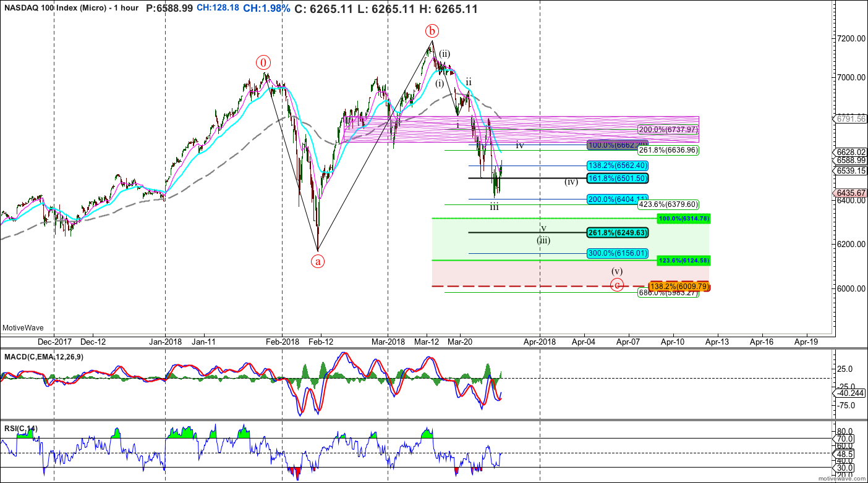Click the "Apr-16" date axis label
Screen dimensions: 868x483
pyautogui.click(x=761, y=341)
